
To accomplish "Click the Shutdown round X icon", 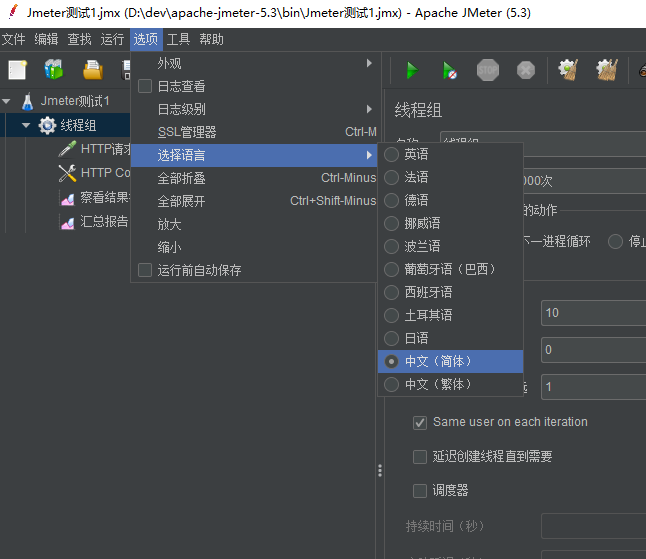I will pos(526,70).
